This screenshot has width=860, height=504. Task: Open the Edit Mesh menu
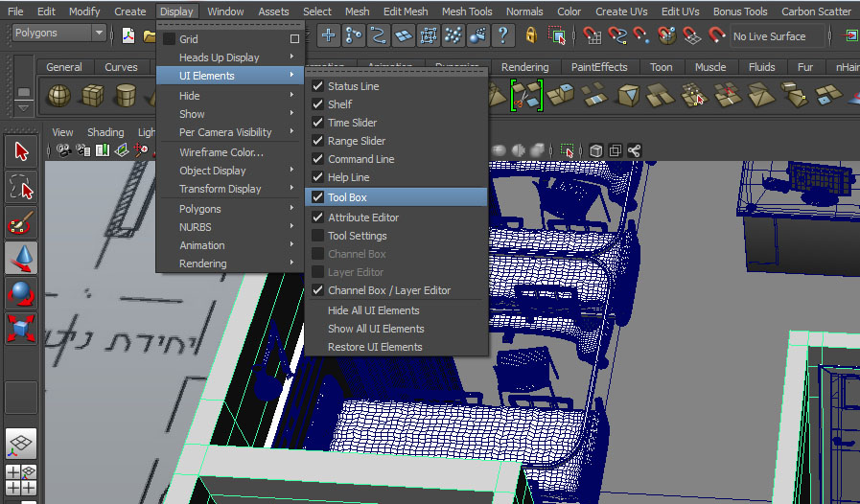406,11
